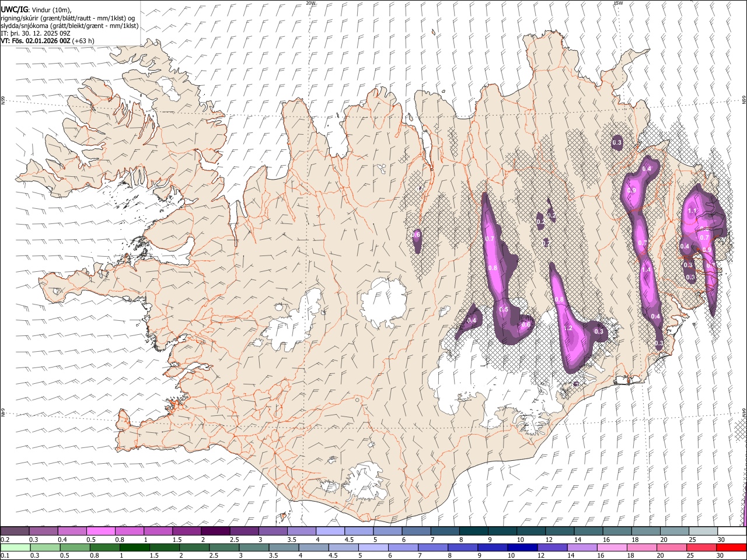Image resolution: width=747 pixels, height=560 pixels.
Task: Pick the pink 16–18 bottom legend swatch
Action: click(x=612, y=548)
